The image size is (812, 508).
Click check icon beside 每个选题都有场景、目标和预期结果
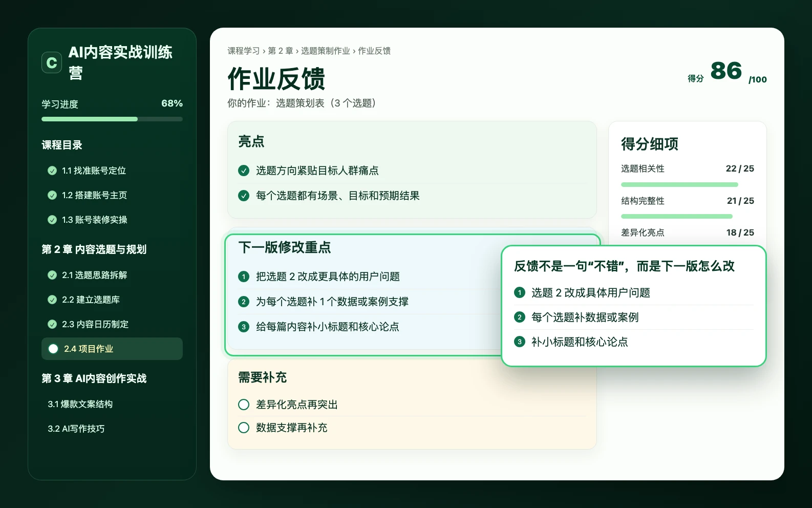[x=244, y=196]
